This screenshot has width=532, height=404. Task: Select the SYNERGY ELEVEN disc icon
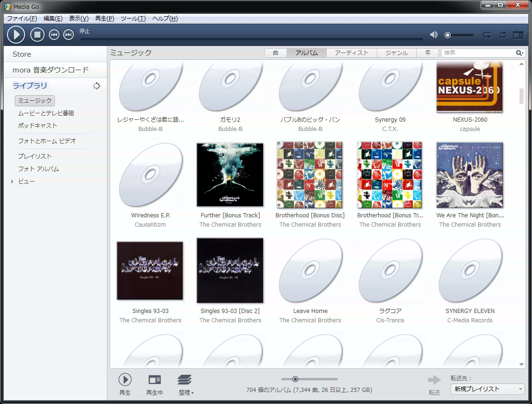470,270
